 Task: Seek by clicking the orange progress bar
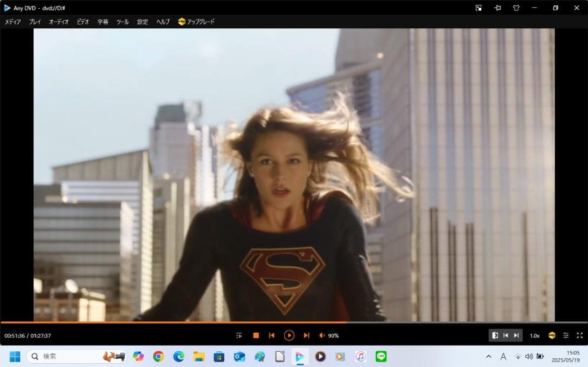pyautogui.click(x=163, y=322)
